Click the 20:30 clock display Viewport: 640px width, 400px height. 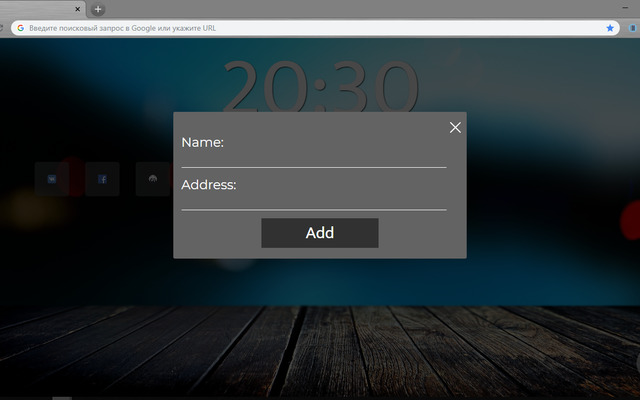coord(320,86)
